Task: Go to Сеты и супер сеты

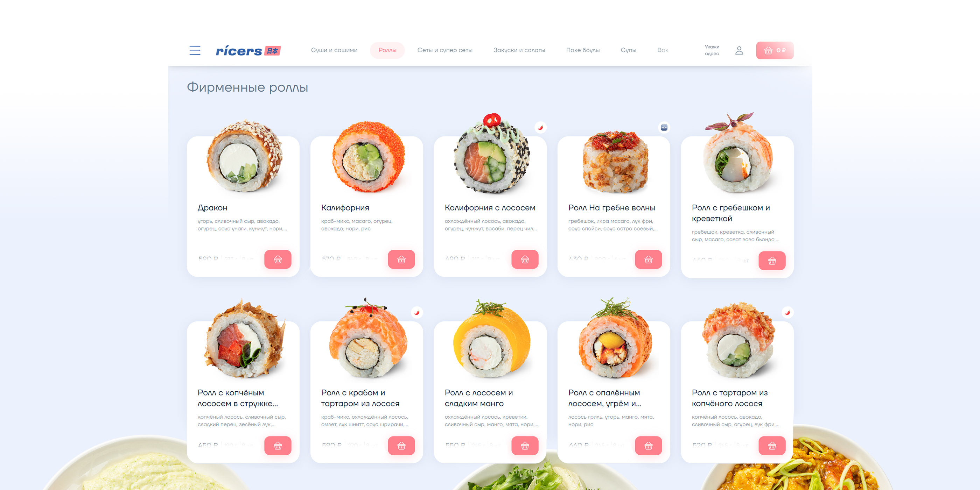Action: pyautogui.click(x=445, y=50)
